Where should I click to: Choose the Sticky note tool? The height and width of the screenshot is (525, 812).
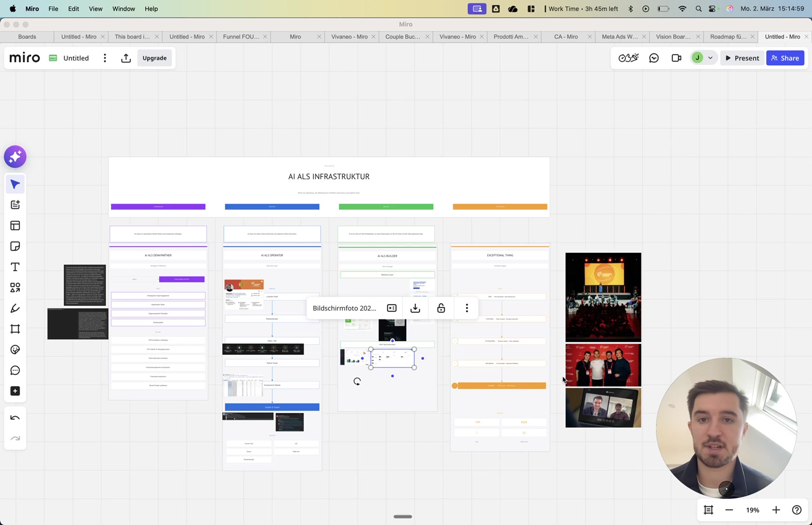point(15,246)
